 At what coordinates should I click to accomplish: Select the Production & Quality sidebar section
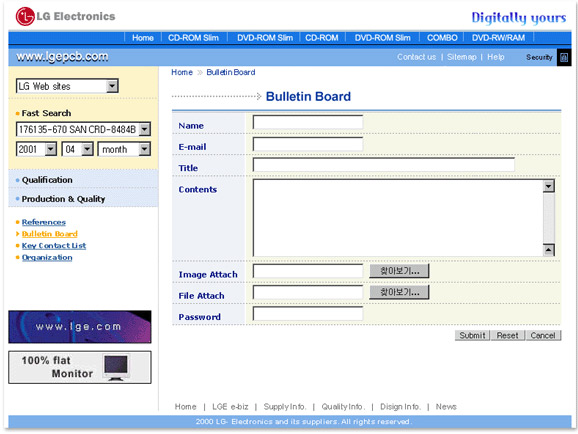63,199
